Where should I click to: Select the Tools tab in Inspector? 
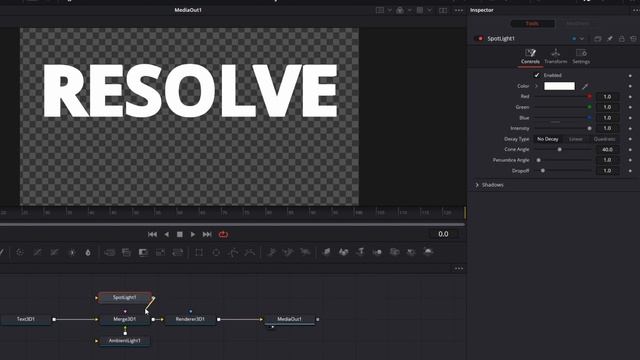point(532,23)
